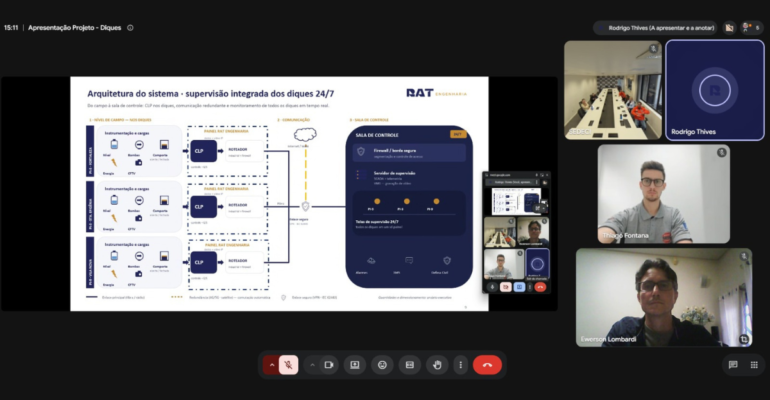This screenshot has height=400, width=770.
Task: Select the Ewerson Lombardi video tile
Action: [x=664, y=297]
